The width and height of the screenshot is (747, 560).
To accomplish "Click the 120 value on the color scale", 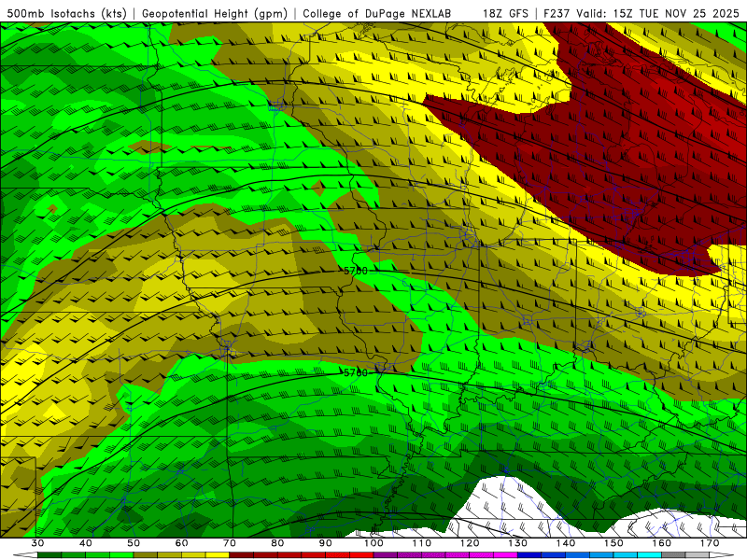I will (x=470, y=543).
